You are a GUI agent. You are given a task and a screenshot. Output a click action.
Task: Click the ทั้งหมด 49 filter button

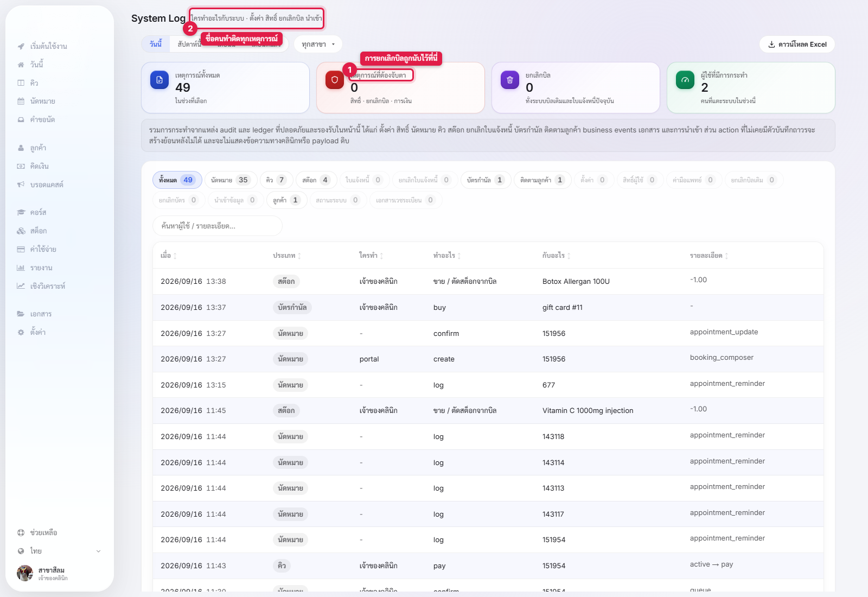(177, 180)
